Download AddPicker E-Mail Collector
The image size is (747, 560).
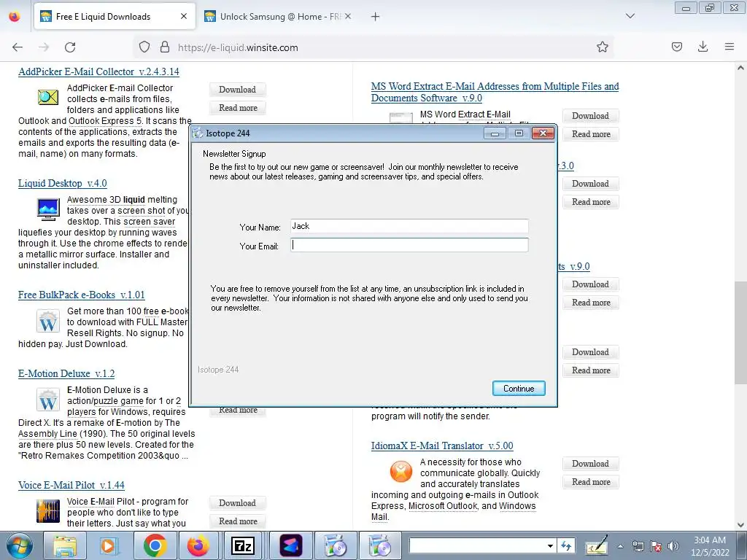pos(237,90)
